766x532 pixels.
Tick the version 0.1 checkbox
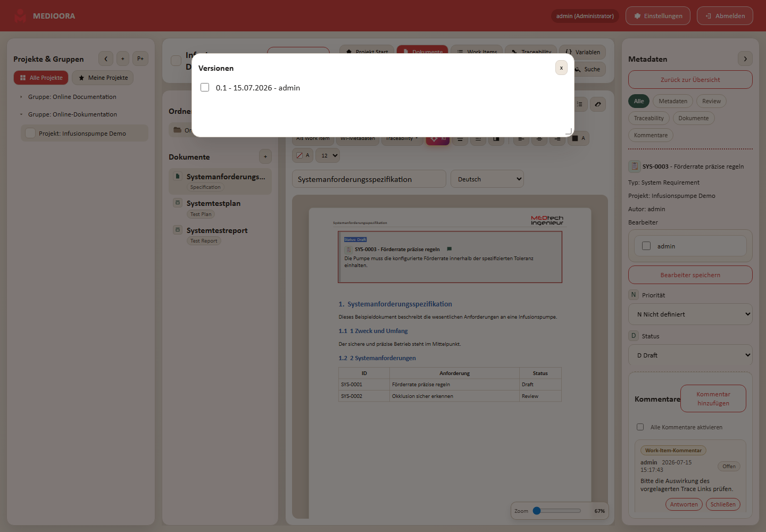tap(205, 87)
